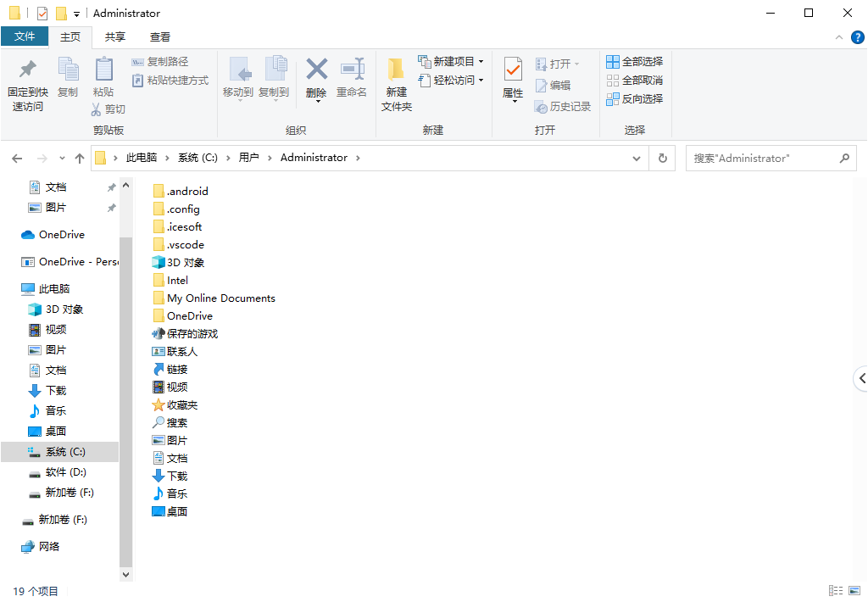Screen dimensions: 868x602
Task: Click 历史记录 button in the ribbon
Action: point(563,107)
